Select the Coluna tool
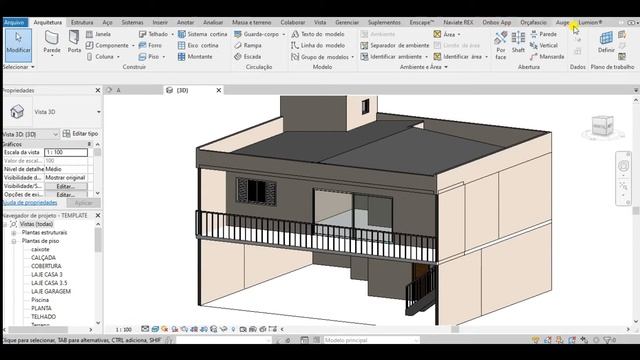Viewport: 640px width, 360px height. (x=100, y=57)
